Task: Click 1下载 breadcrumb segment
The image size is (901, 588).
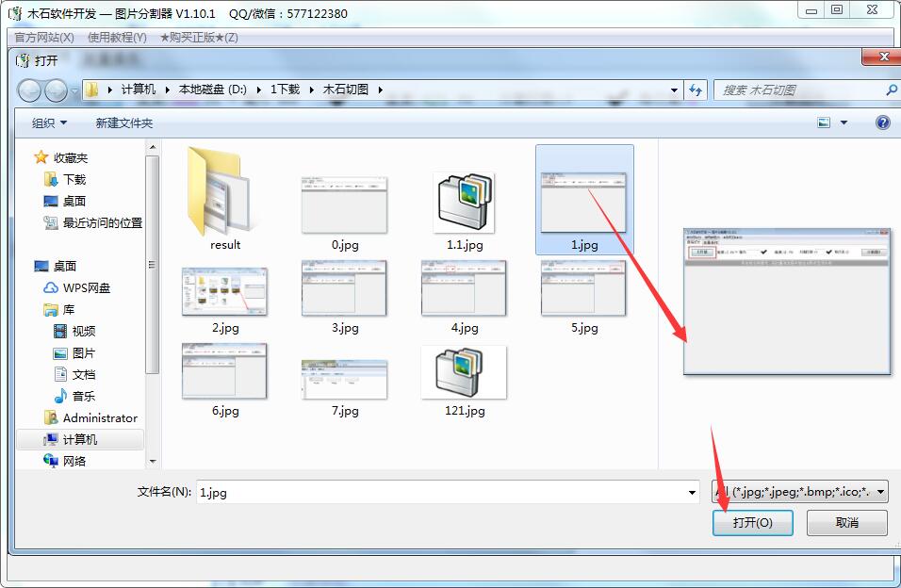Action: coord(285,90)
